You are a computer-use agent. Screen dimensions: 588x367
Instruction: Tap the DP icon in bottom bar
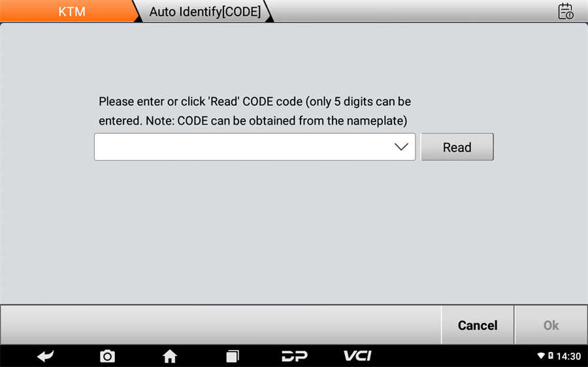coord(295,356)
